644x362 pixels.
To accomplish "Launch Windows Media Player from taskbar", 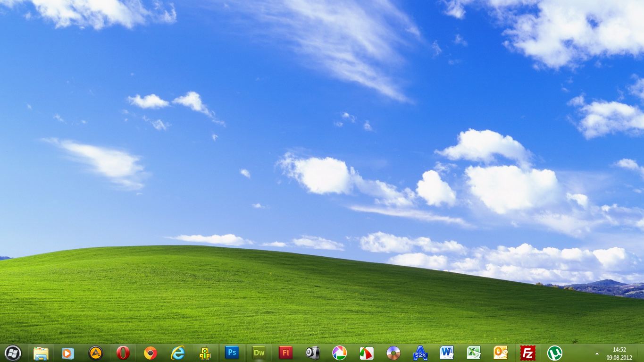I will click(68, 353).
